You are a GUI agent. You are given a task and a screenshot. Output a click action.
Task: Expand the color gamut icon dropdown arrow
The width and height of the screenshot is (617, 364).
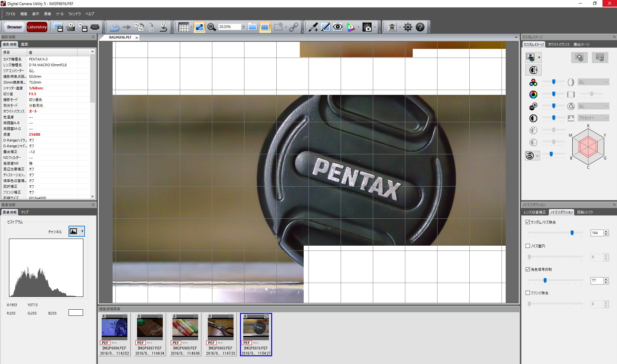358,27
